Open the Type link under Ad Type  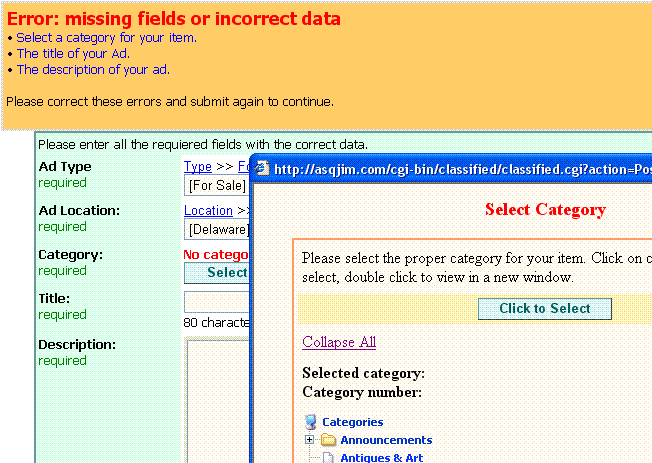198,167
